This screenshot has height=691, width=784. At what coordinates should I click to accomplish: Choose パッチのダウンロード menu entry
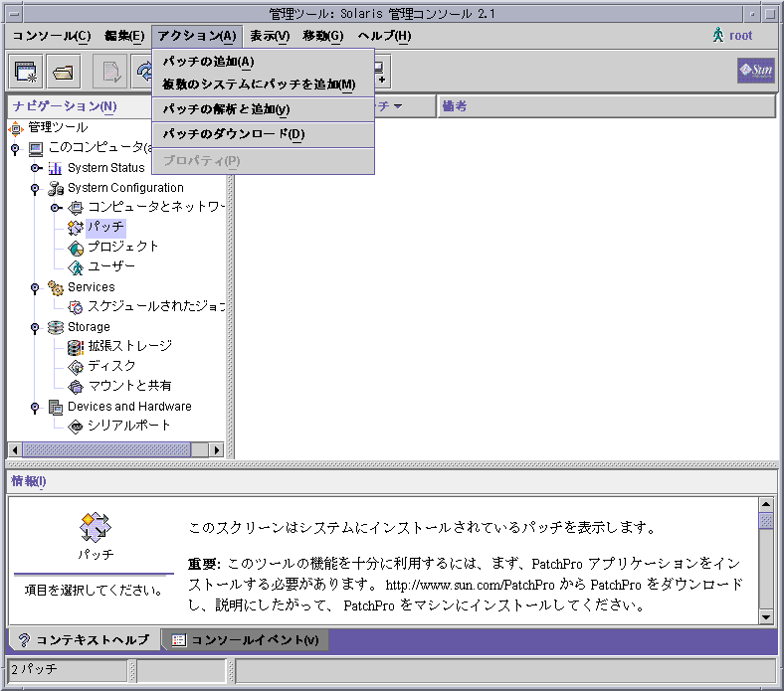pyautogui.click(x=263, y=134)
